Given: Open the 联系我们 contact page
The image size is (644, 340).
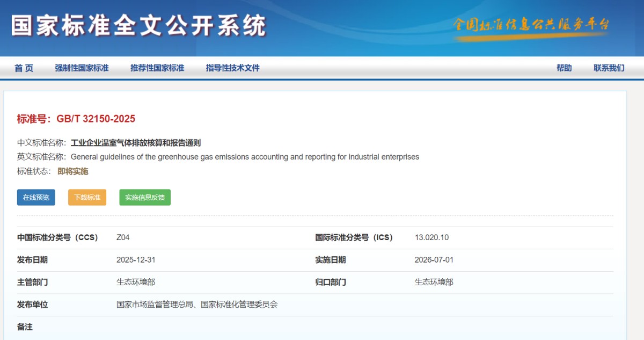Looking at the screenshot, I should (x=609, y=68).
